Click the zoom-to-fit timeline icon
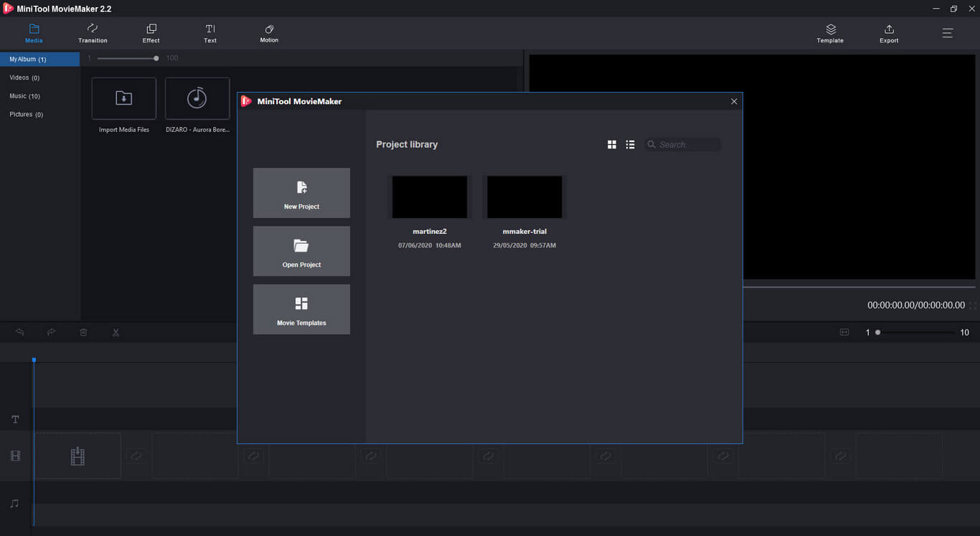The image size is (980, 536). [844, 332]
